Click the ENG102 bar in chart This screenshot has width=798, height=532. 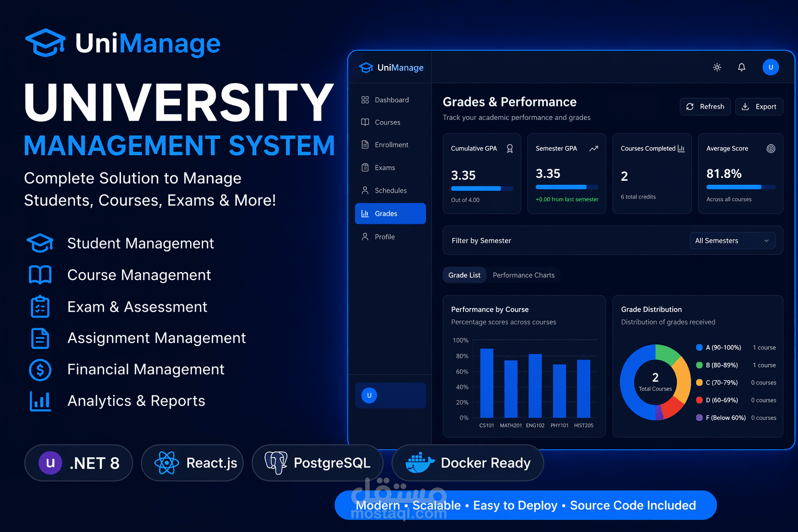pyautogui.click(x=535, y=385)
